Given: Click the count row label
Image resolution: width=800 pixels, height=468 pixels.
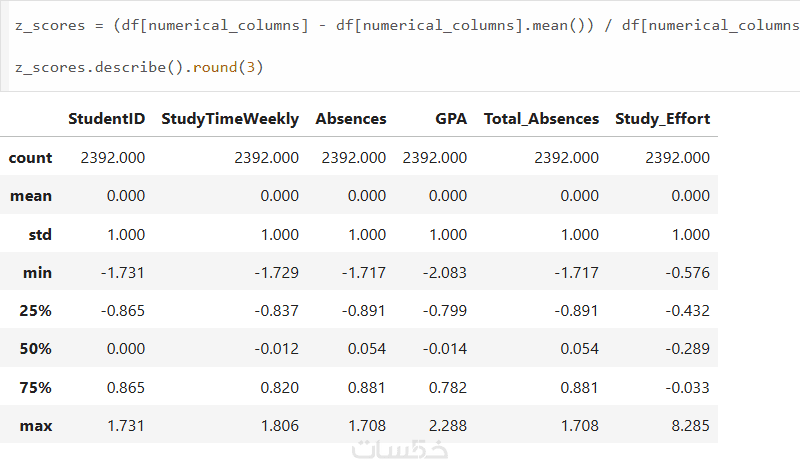Looking at the screenshot, I should pyautogui.click(x=30, y=157).
